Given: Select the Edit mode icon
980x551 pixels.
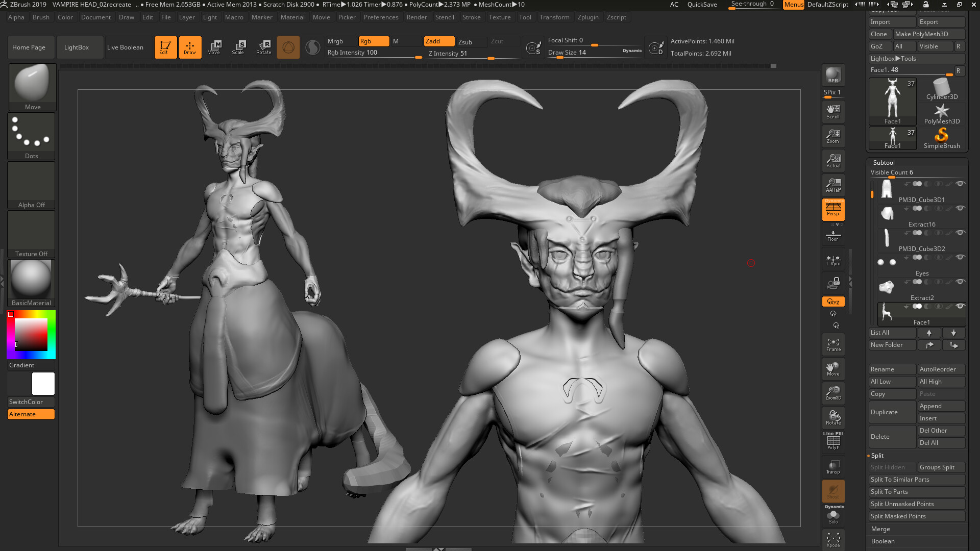Looking at the screenshot, I should pyautogui.click(x=165, y=47).
